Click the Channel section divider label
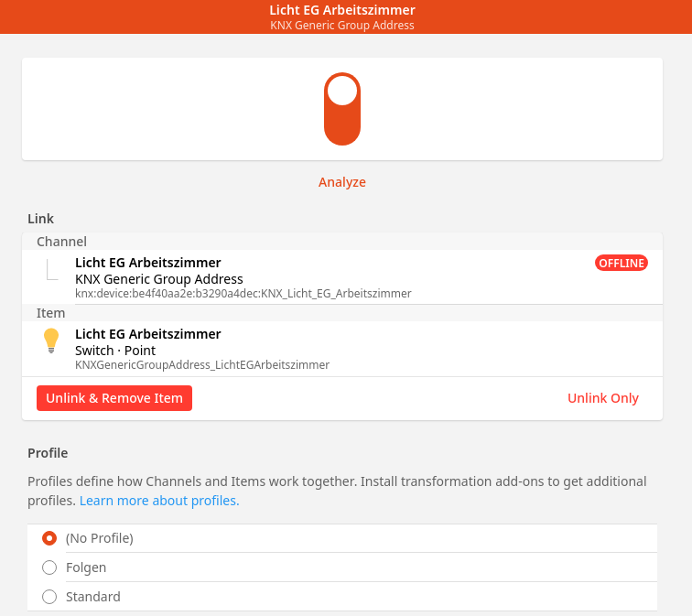 61,242
